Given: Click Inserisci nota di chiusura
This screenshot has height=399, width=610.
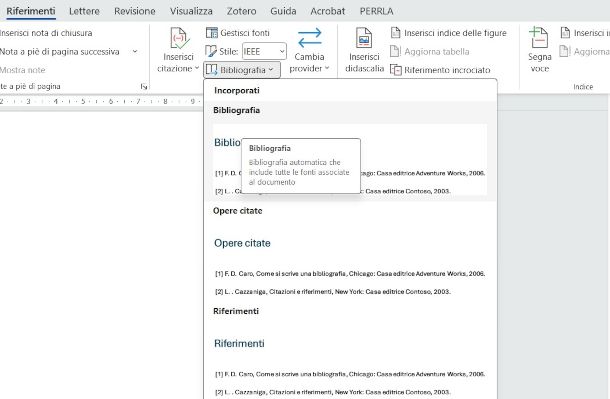Looking at the screenshot, I should (x=46, y=33).
